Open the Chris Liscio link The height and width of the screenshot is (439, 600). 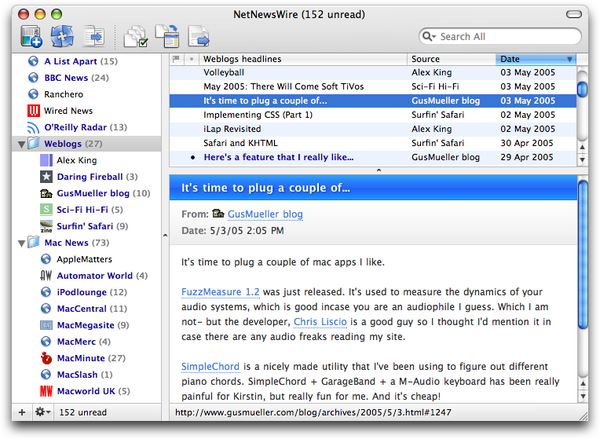click(x=320, y=322)
